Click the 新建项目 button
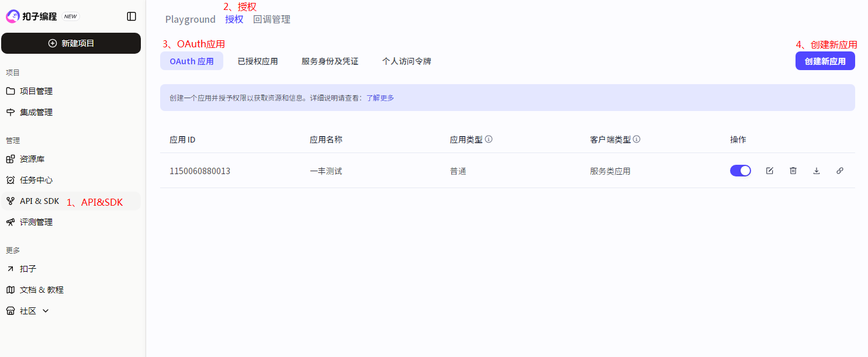 pos(71,43)
